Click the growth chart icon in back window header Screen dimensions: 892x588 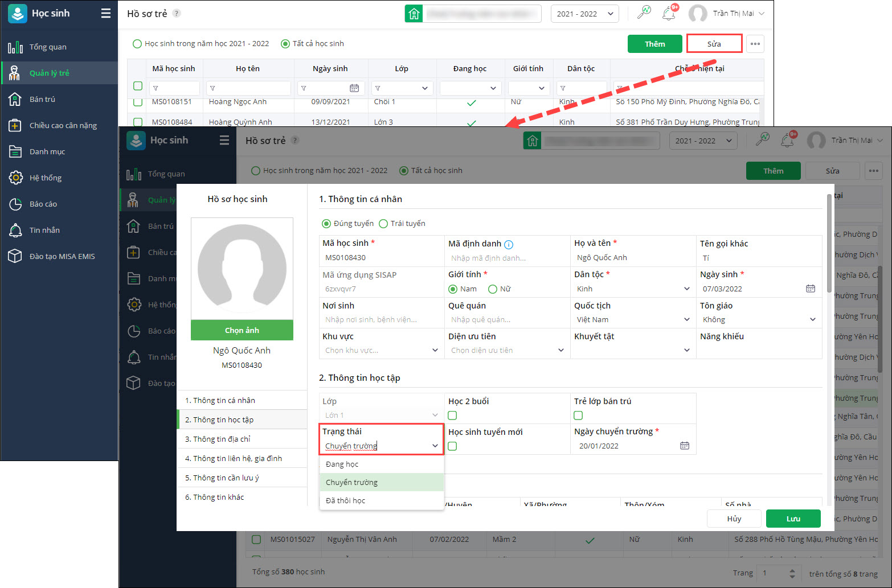point(644,13)
